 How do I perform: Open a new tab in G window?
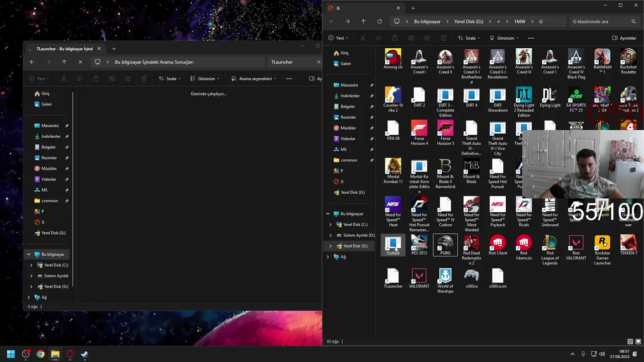(413, 8)
